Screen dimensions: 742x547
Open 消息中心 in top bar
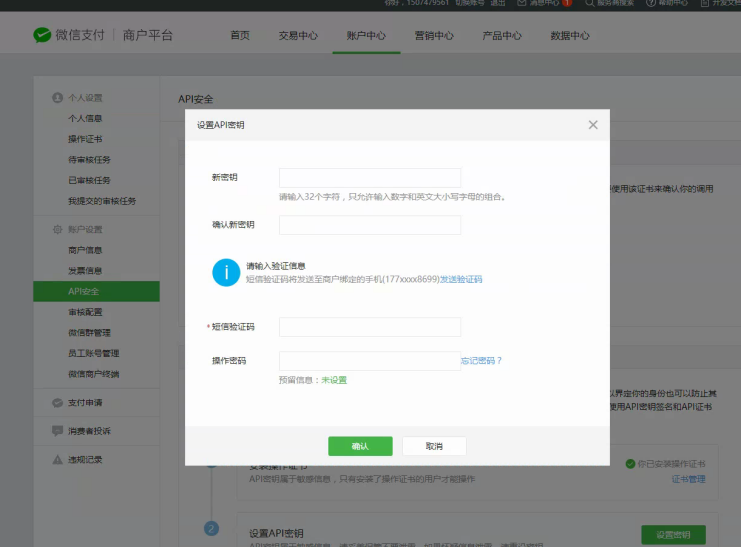[x=544, y=3]
